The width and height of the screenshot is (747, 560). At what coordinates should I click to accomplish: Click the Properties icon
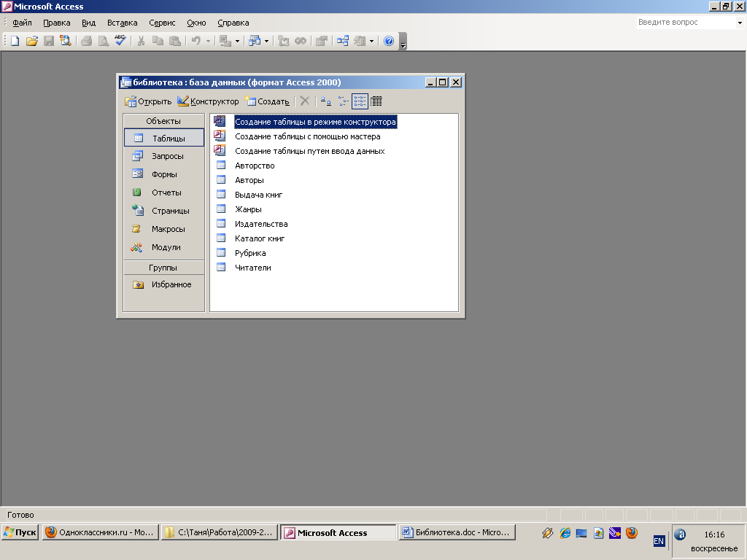click(x=322, y=41)
